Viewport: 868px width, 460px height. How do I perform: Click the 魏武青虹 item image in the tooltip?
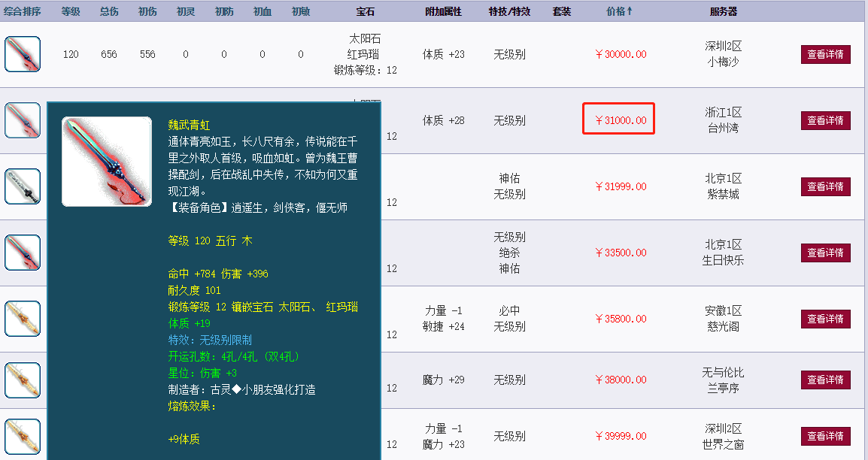pos(106,160)
